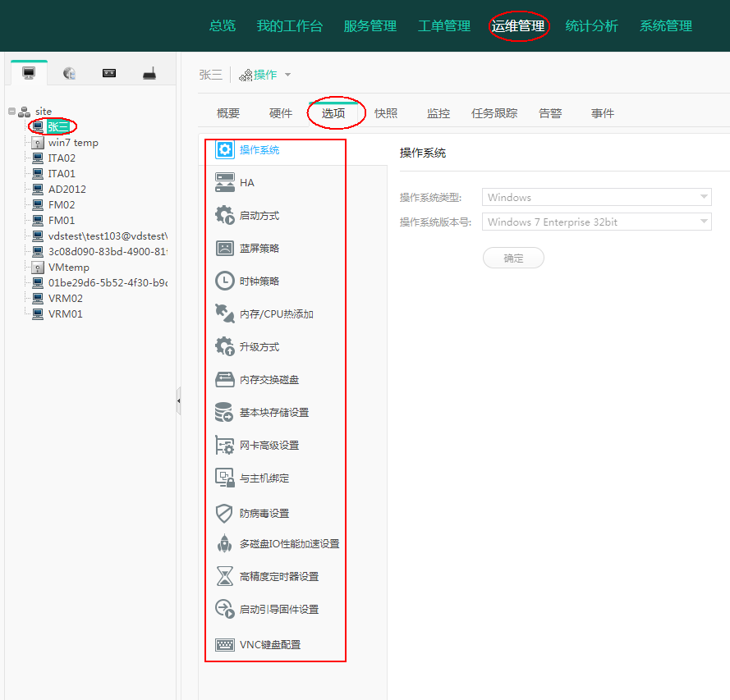Select ITA01 in the VM tree

point(62,174)
